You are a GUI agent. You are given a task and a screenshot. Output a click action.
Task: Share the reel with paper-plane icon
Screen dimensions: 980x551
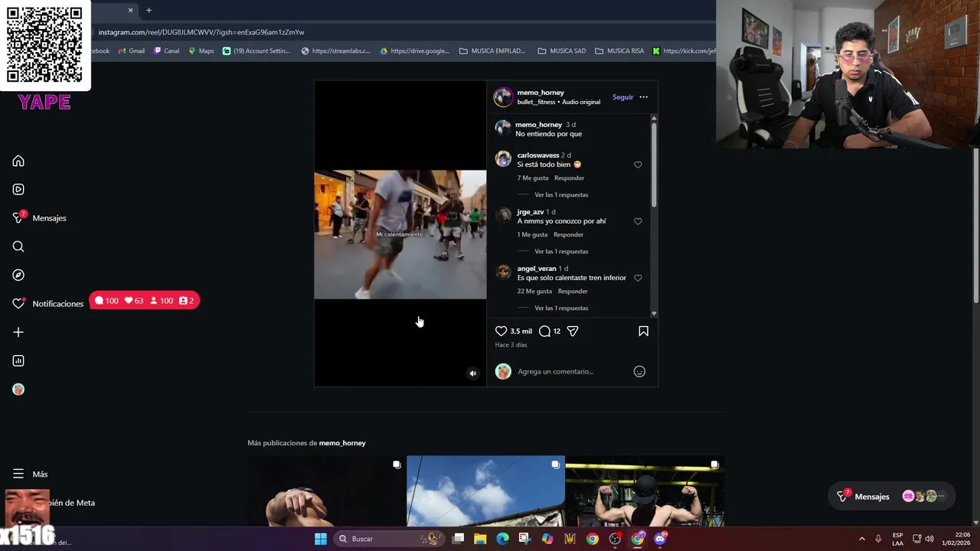(x=573, y=331)
